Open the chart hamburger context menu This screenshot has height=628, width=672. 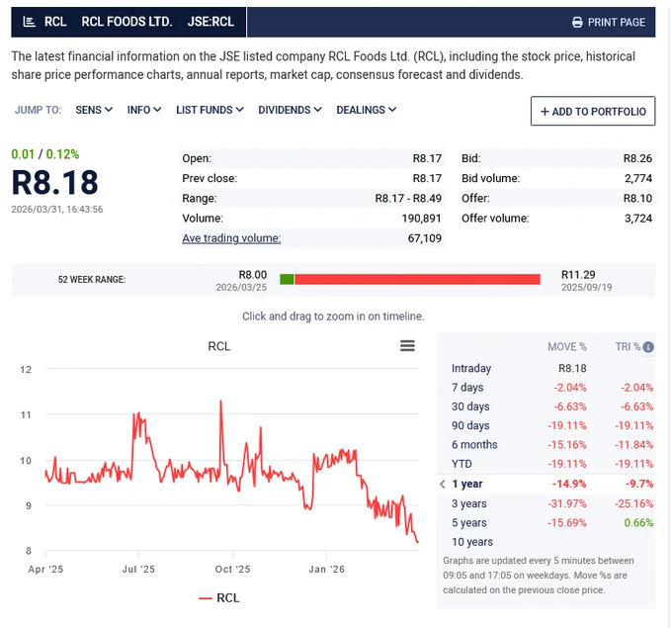click(x=407, y=346)
